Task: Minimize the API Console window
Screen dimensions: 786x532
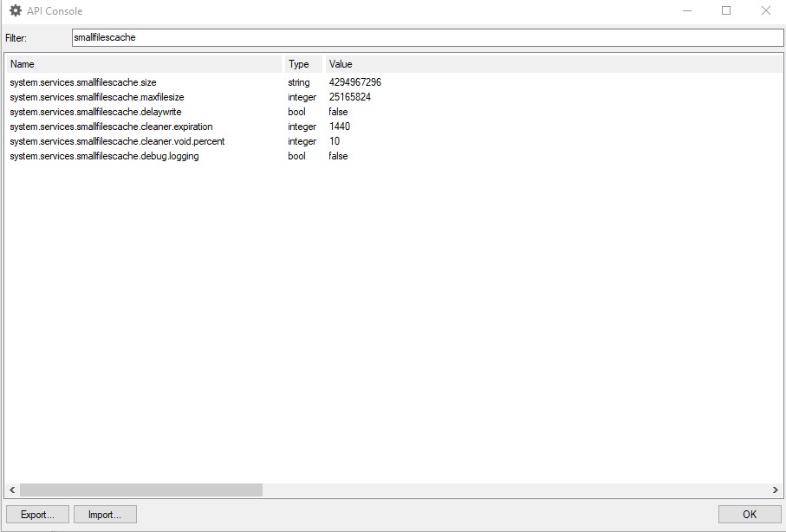Action: (687, 10)
